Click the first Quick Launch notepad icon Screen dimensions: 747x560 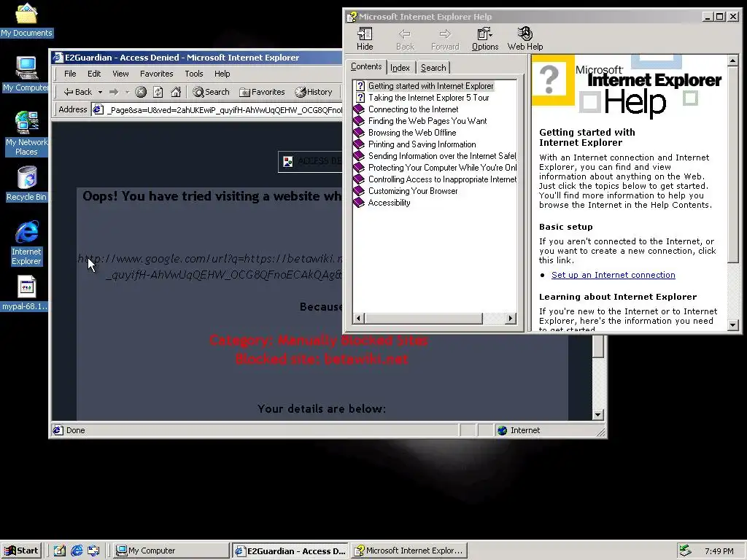60,551
